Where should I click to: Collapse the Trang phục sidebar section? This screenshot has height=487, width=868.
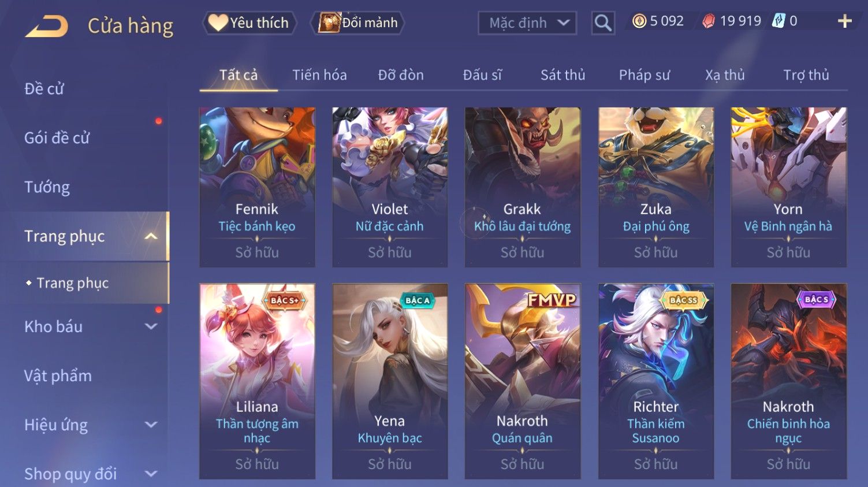point(151,236)
